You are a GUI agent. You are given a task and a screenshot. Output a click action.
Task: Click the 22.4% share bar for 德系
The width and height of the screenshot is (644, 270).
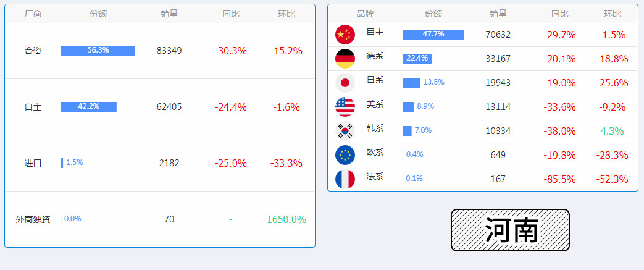[417, 59]
